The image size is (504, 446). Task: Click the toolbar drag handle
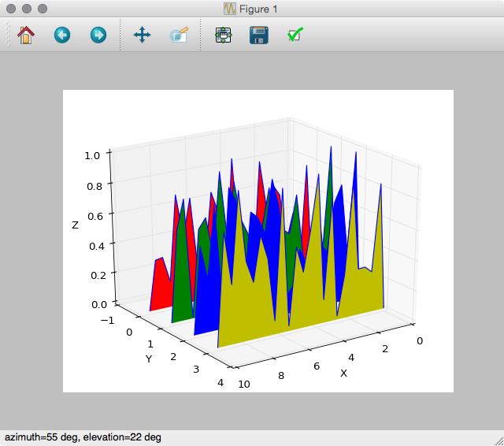8,34
